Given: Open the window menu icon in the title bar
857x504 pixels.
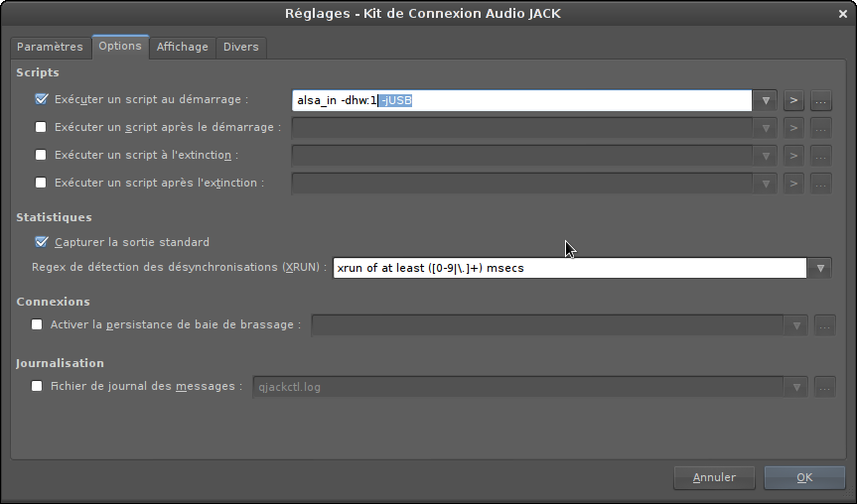Looking at the screenshot, I should coord(12,12).
